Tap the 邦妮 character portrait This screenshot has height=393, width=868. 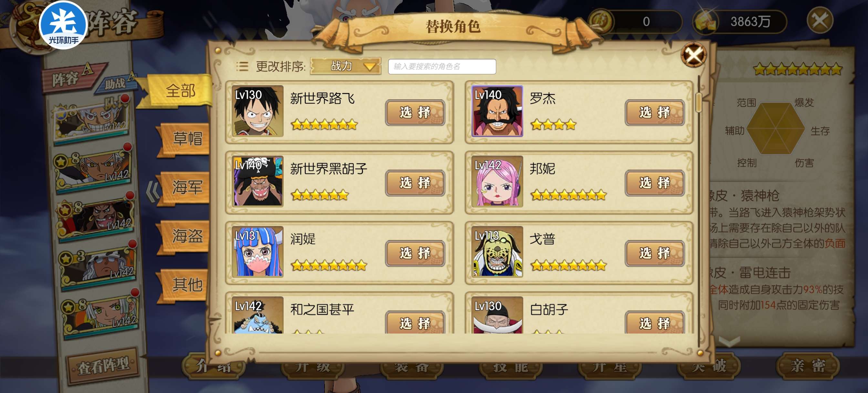coord(497,182)
